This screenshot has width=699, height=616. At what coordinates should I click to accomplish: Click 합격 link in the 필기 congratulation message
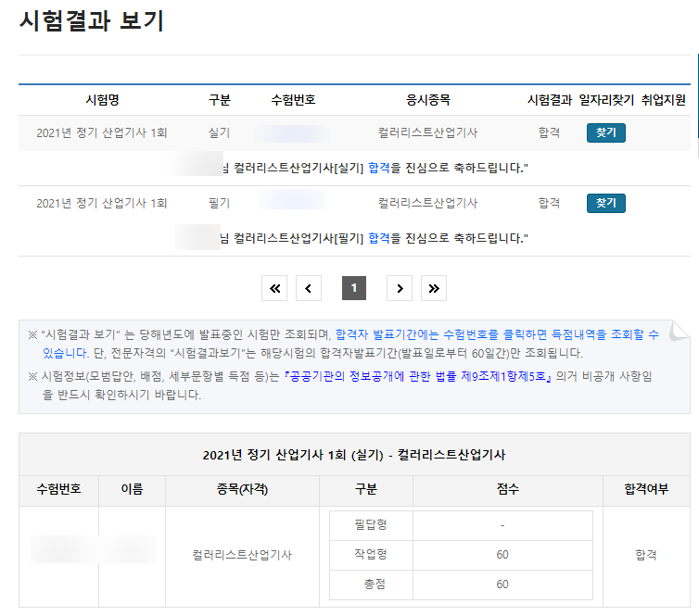click(379, 238)
